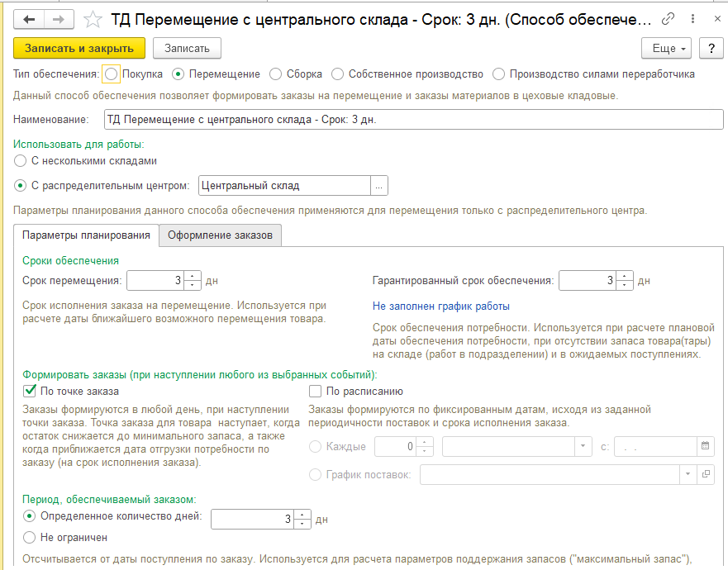Click Записать и закрыть
The width and height of the screenshot is (728, 570).
pyautogui.click(x=79, y=48)
